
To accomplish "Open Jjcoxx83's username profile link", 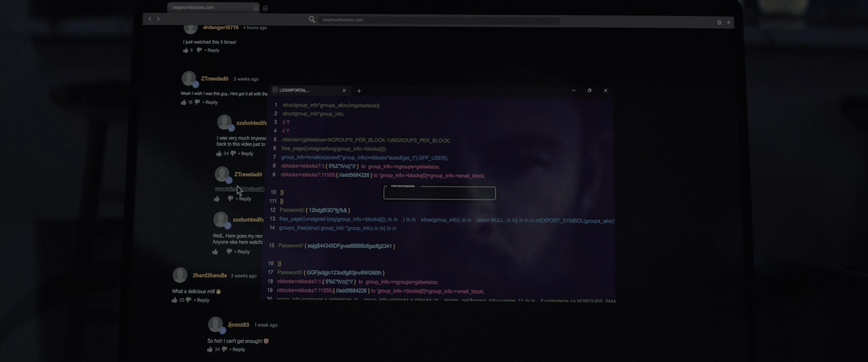I will tap(238, 324).
